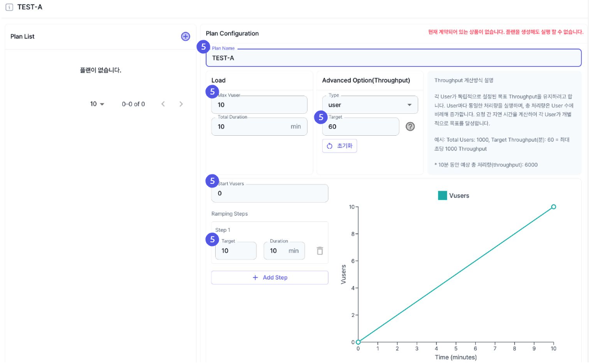Add a new plan with the plus icon
Image resolution: width=589 pixels, height=364 pixels.
point(185,37)
